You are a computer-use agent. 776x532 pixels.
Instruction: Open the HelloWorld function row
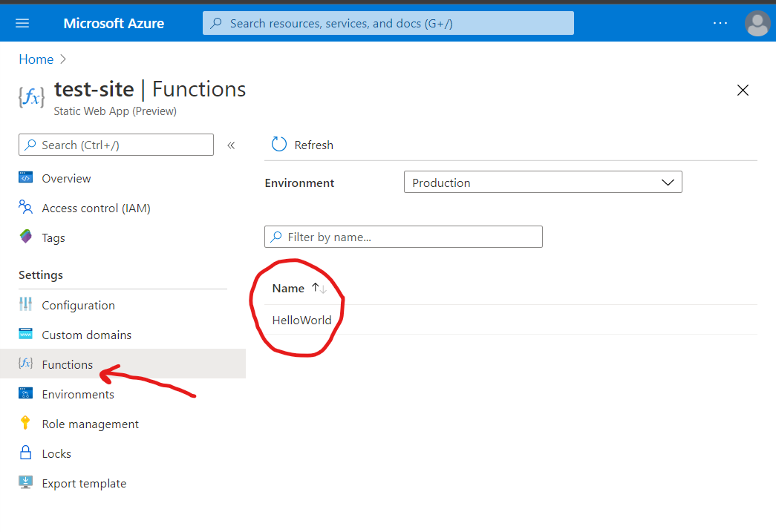click(511, 320)
